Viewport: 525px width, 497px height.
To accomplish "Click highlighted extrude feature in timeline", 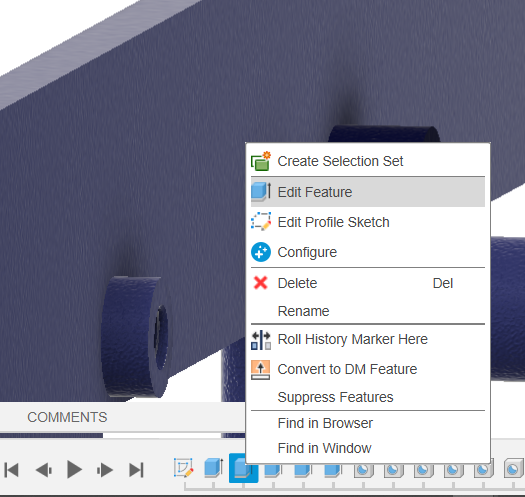I will [243, 468].
